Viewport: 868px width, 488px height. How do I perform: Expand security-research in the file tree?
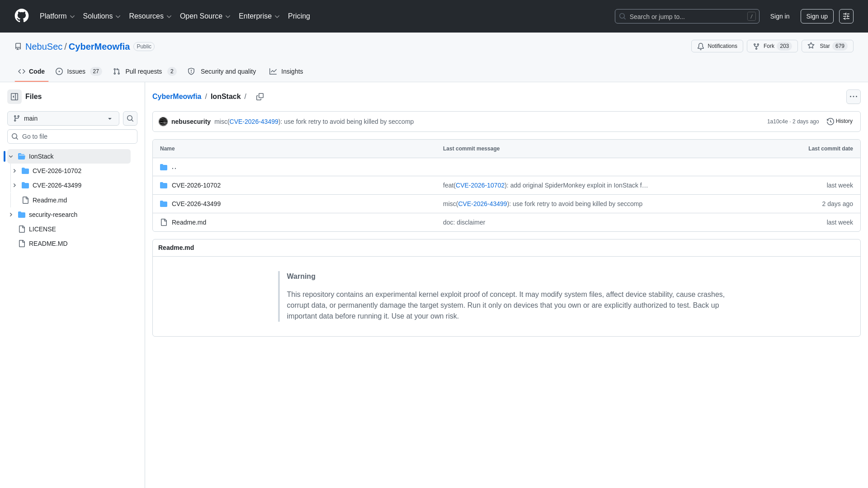pos(11,215)
